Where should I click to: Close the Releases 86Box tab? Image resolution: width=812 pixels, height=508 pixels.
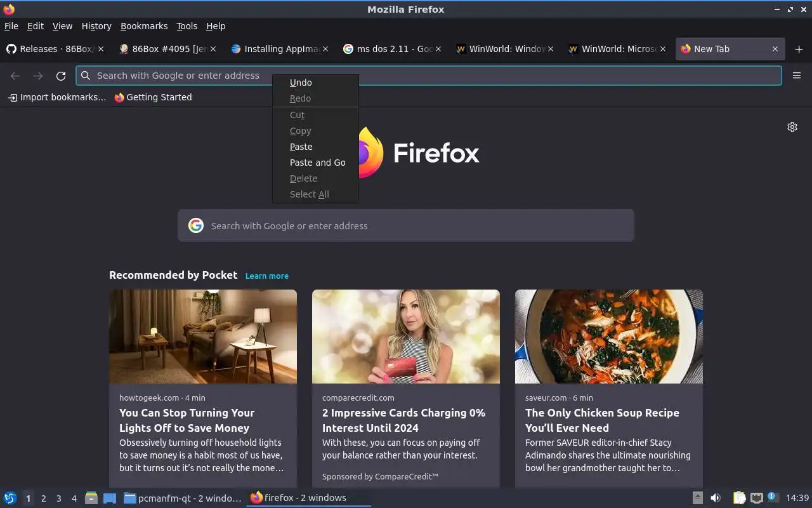pyautogui.click(x=100, y=49)
